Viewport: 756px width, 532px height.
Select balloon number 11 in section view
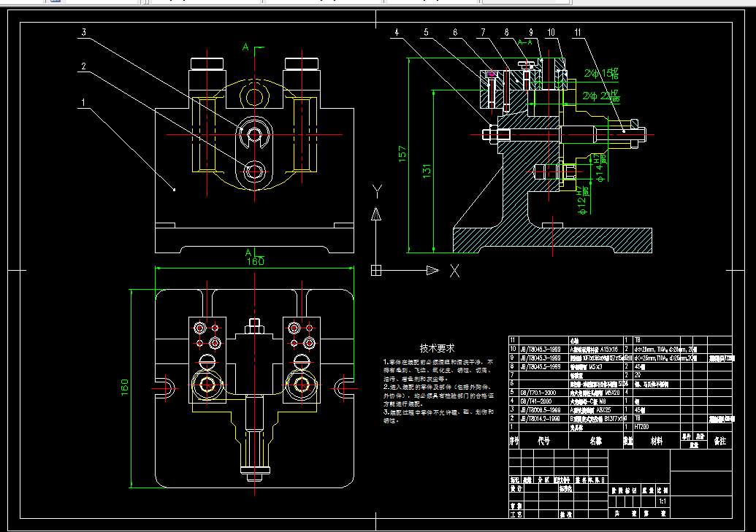[x=578, y=32]
